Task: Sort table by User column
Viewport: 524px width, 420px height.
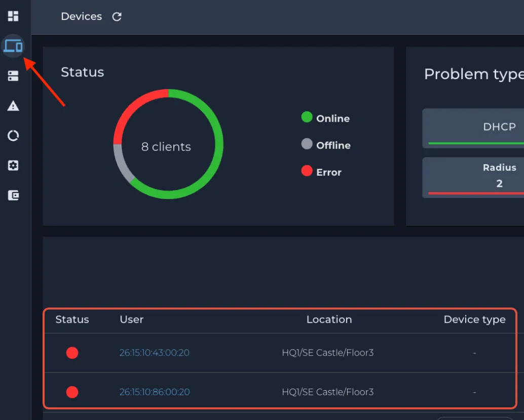Action: pos(132,319)
